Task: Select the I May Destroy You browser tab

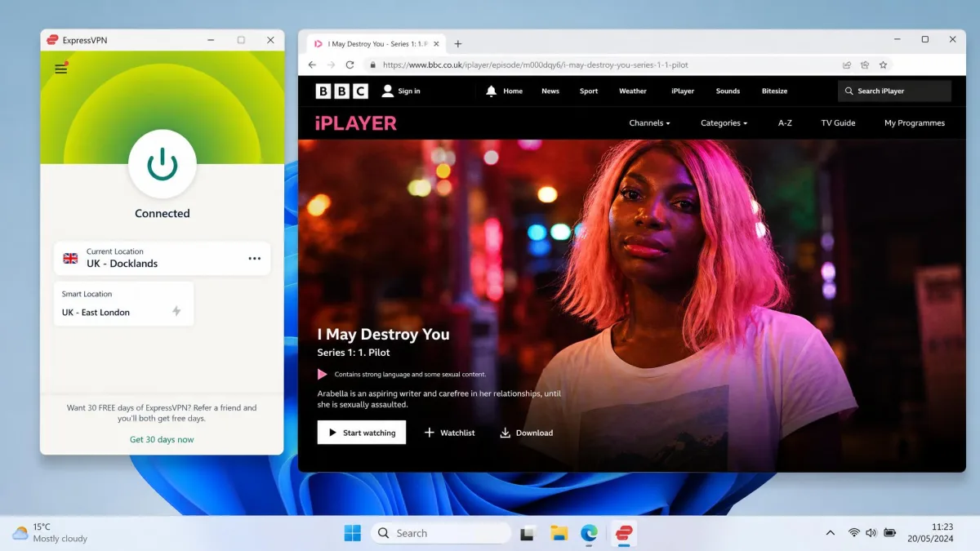Action: [376, 43]
